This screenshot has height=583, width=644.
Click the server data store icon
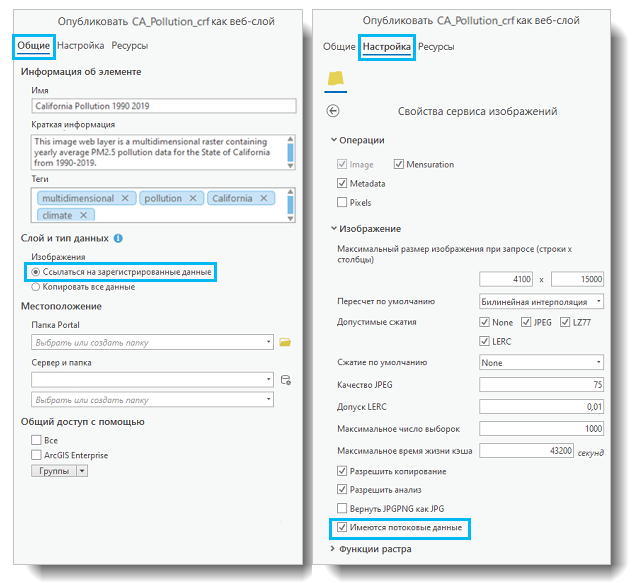[285, 380]
